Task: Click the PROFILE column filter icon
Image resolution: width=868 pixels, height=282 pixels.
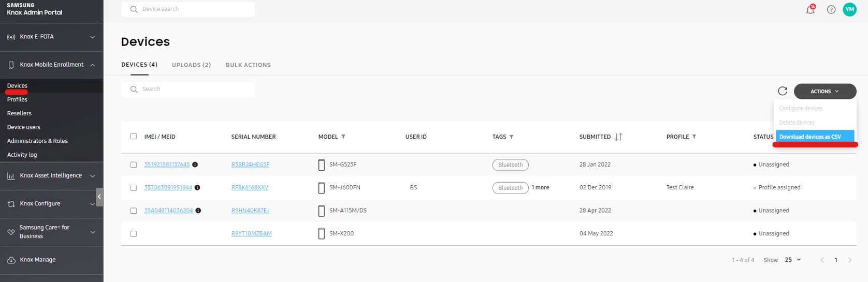Action: pos(694,137)
